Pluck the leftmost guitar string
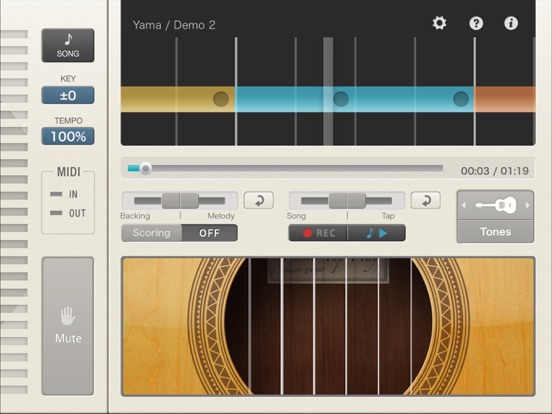 [x=250, y=326]
